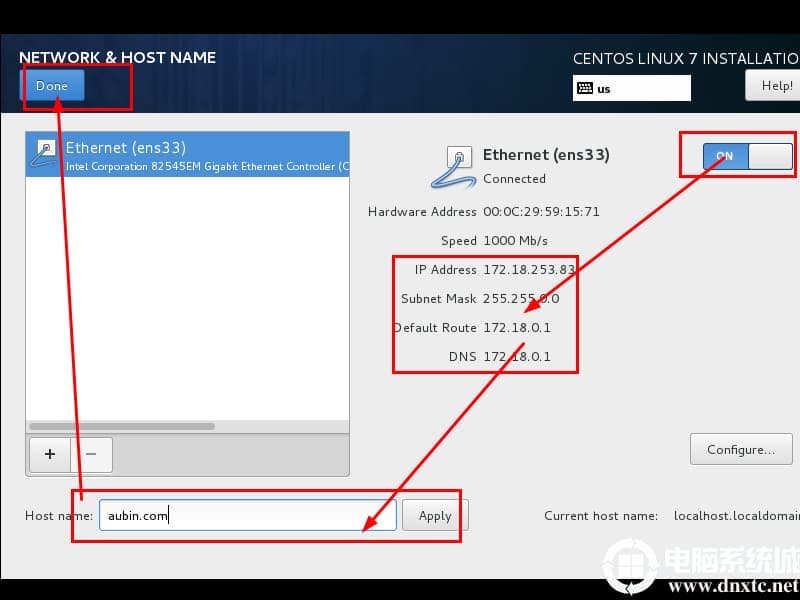
Task: Click the Ethernet cable icon in details pane
Action: click(453, 167)
